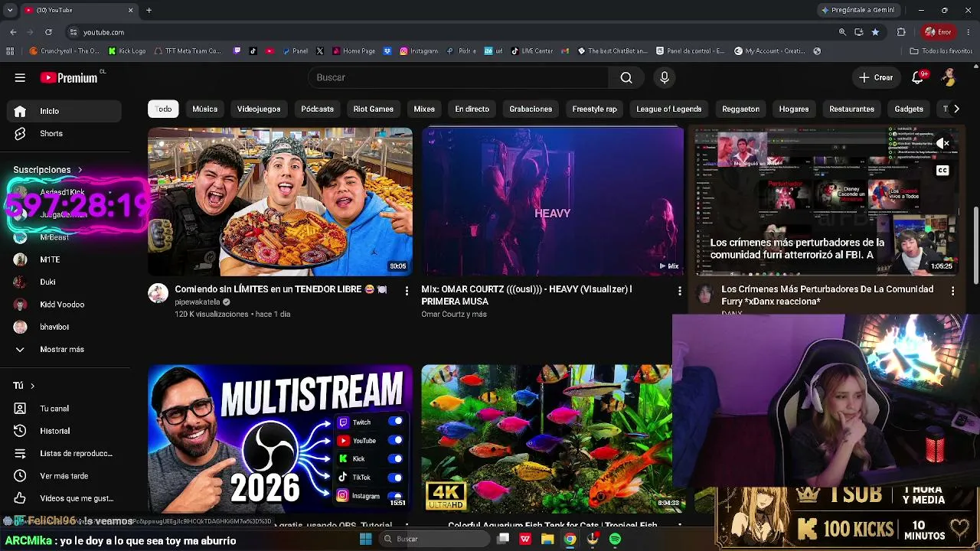The image size is (980, 551).
Task: Open the Chrome extensions puzzle icon
Action: 901,32
